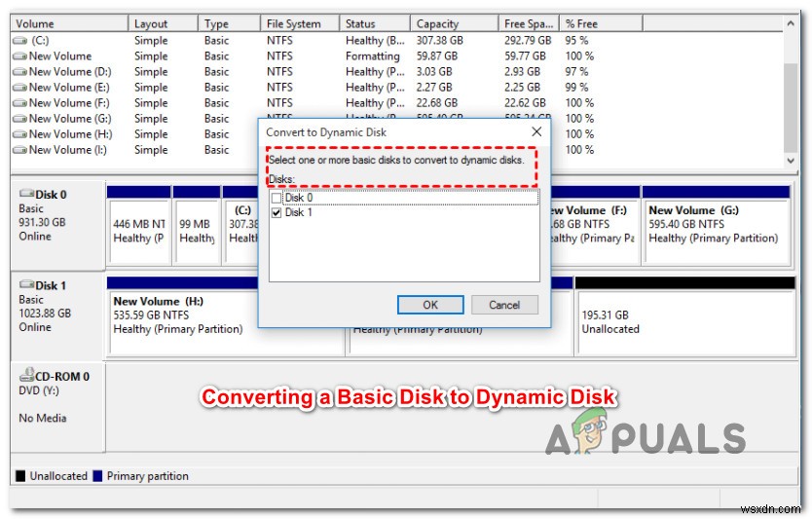Sort by File System column header
Viewport: 812px width, 519px height.
(300, 23)
